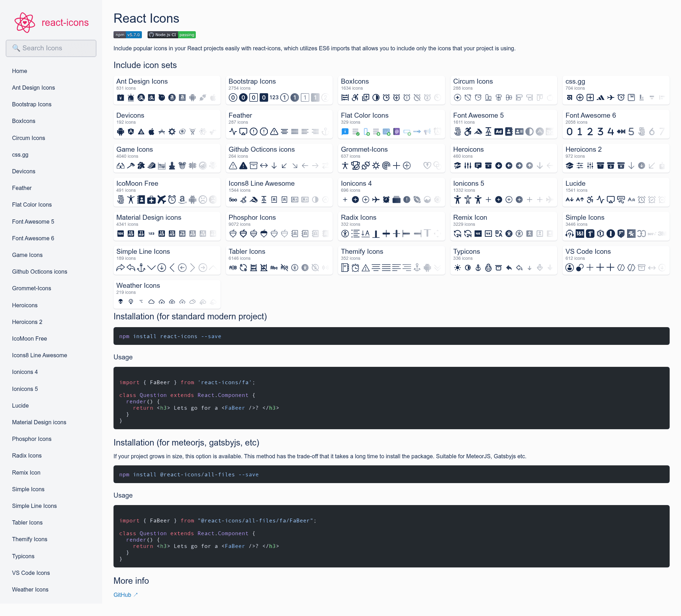
Task: Choose the sun icon in the Typicons card
Action: [458, 268]
